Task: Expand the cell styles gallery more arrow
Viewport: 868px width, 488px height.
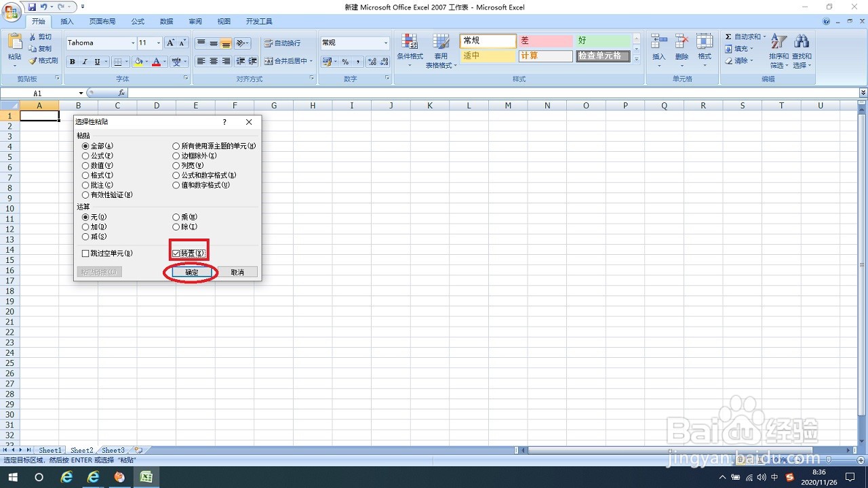Action: click(x=636, y=60)
